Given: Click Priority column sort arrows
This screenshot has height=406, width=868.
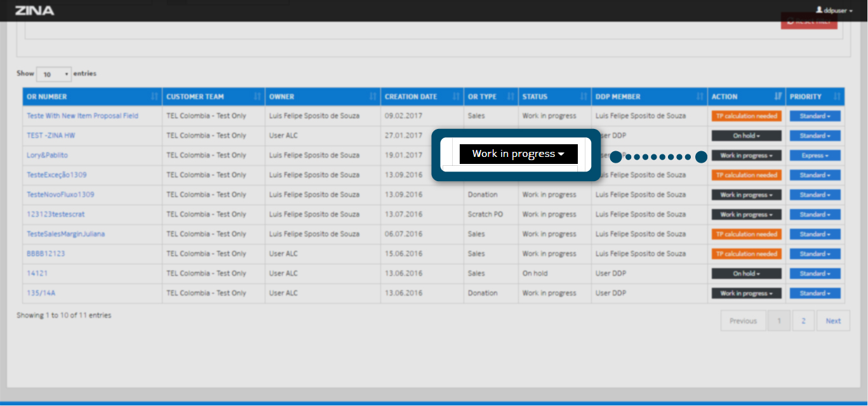Looking at the screenshot, I should point(837,97).
